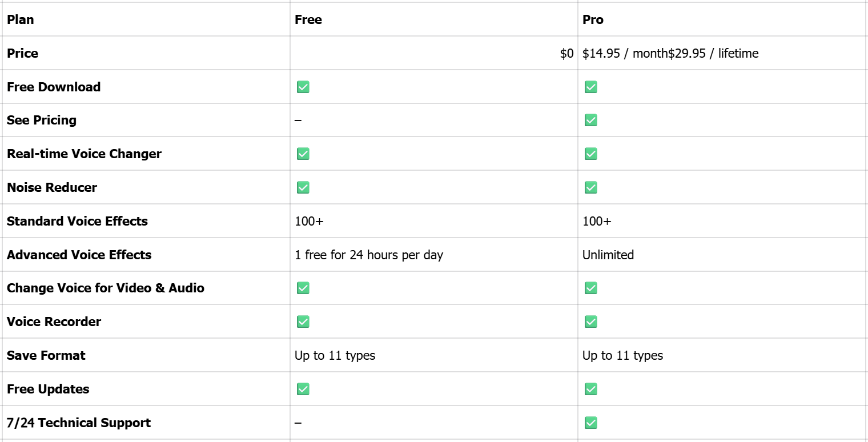
Task: Click Change Voice for Video & Audio Free checkmark
Action: coord(303,288)
